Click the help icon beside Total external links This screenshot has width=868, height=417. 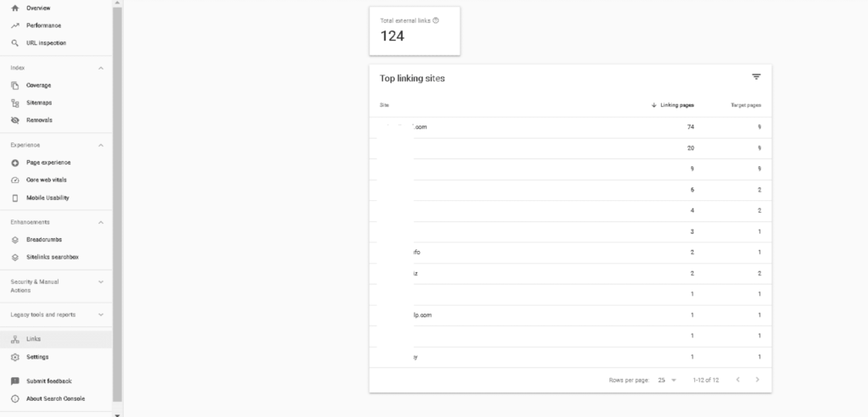coord(436,20)
